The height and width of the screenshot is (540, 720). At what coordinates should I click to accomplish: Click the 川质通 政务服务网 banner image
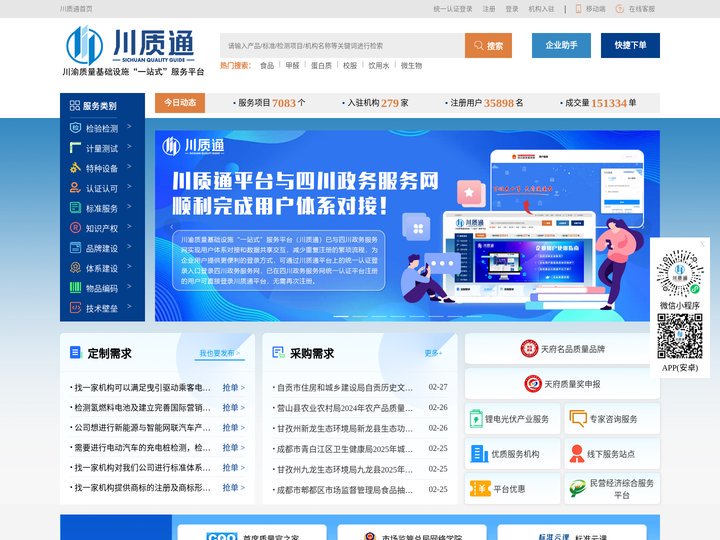click(x=407, y=225)
